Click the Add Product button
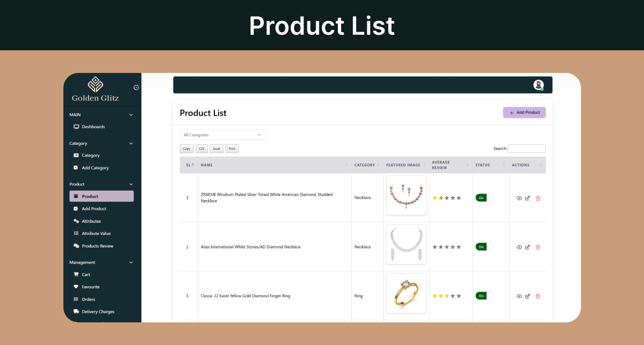This screenshot has width=644, height=345. (524, 113)
